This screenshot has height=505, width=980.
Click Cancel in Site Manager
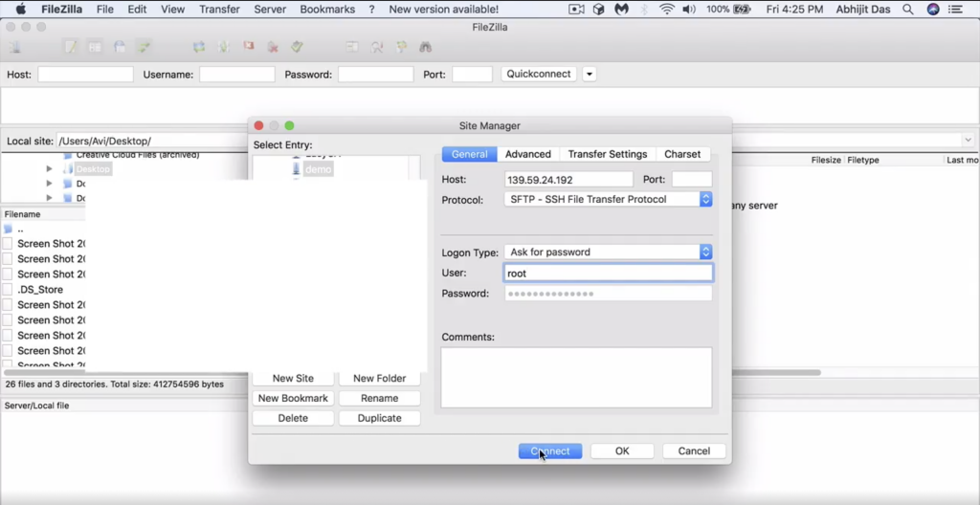click(x=694, y=451)
